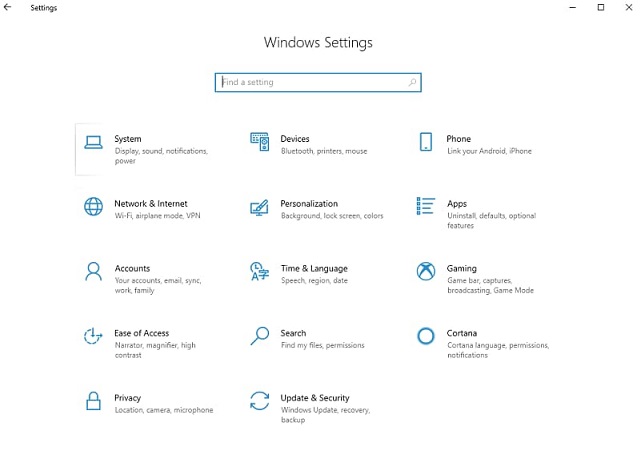Select Network & Internet title

pyautogui.click(x=151, y=204)
